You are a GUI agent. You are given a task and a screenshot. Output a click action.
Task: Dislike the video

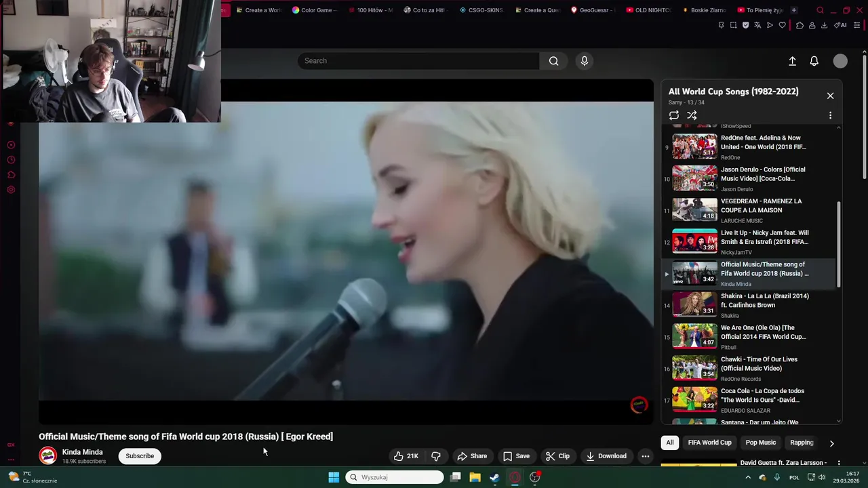tap(436, 456)
